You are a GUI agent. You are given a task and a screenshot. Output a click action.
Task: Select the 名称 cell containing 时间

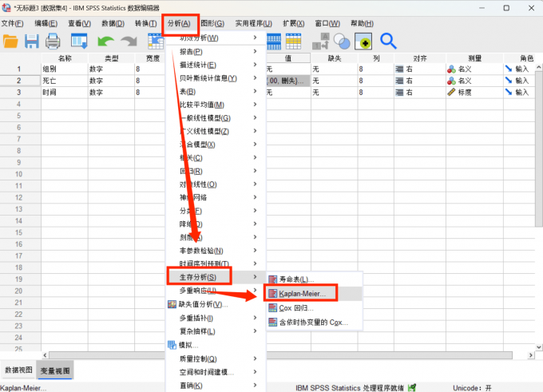pyautogui.click(x=65, y=93)
